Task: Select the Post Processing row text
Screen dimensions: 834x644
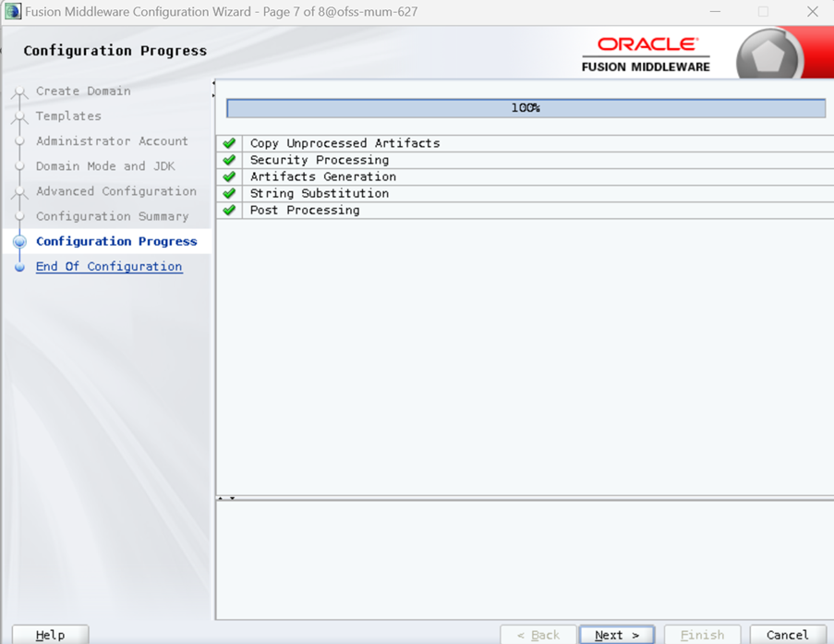Action: point(305,210)
